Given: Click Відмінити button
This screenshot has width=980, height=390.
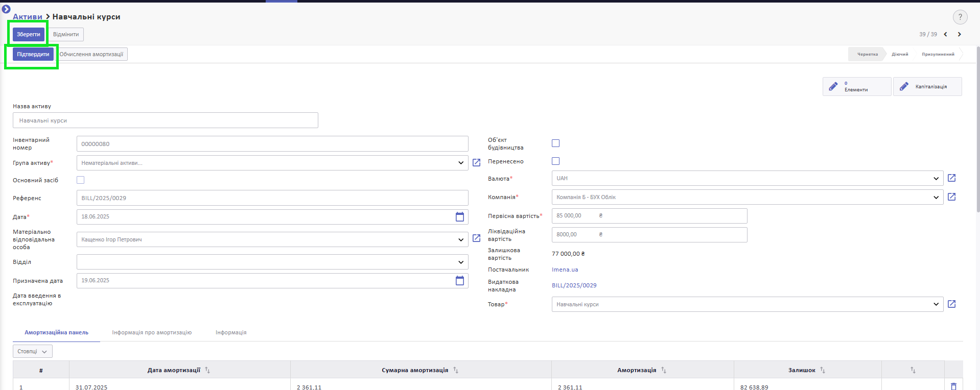Looking at the screenshot, I should (66, 34).
